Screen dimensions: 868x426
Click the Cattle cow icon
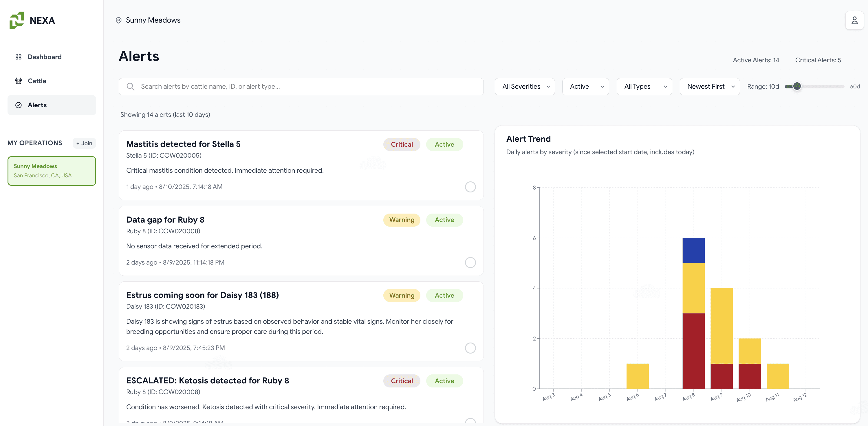click(x=19, y=81)
